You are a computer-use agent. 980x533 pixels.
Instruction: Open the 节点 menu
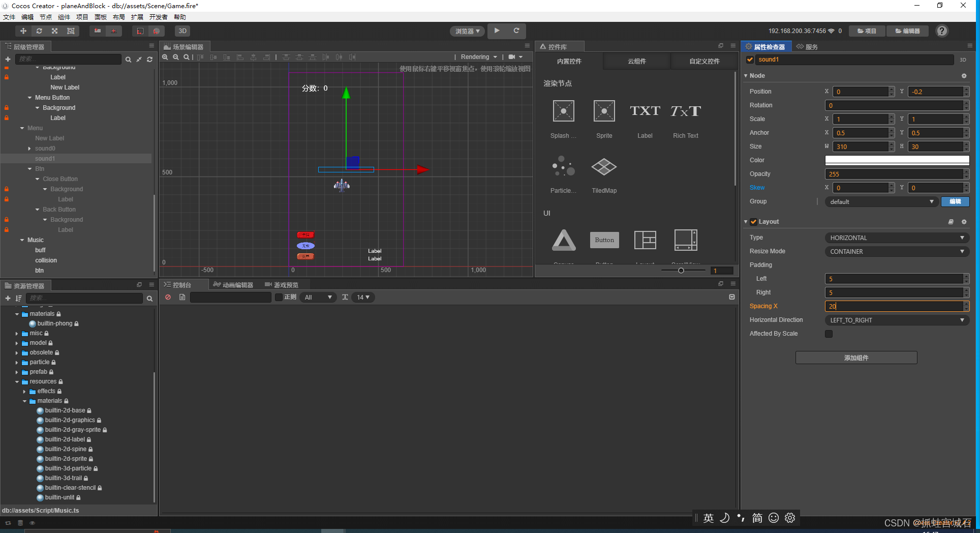click(46, 17)
